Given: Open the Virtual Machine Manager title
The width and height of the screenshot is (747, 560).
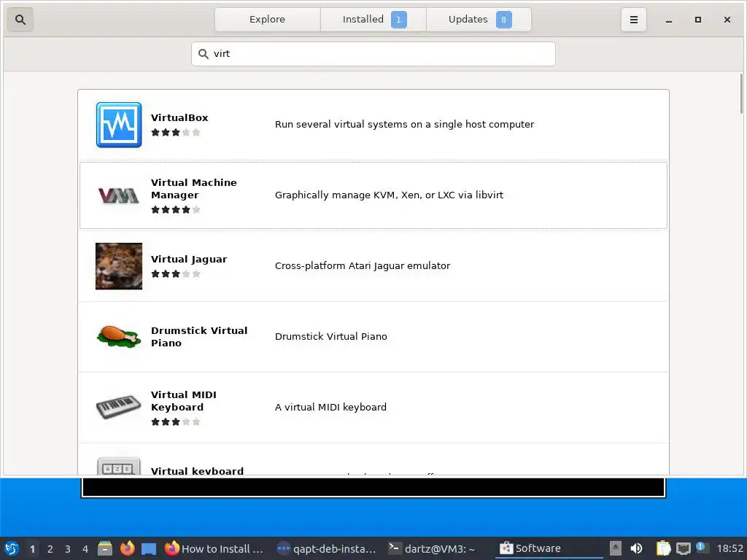Looking at the screenshot, I should click(x=194, y=189).
